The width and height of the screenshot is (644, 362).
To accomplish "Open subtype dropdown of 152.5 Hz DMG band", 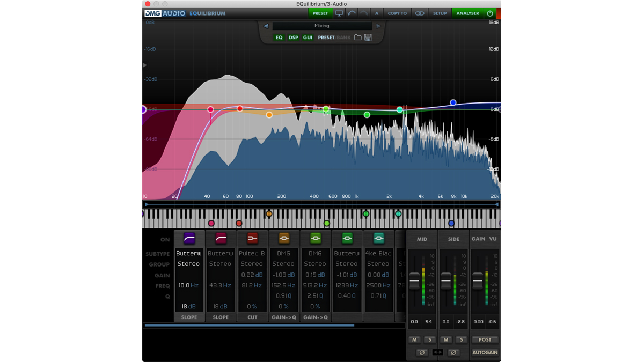I will pyautogui.click(x=283, y=253).
